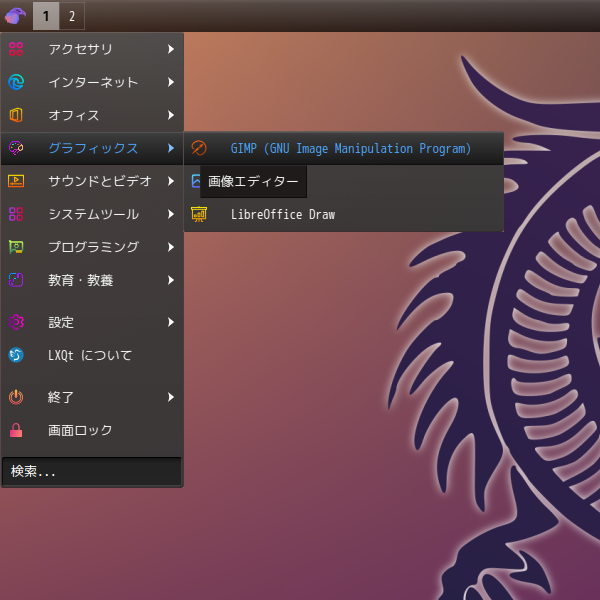Click the 終了 power icon

tap(16, 397)
